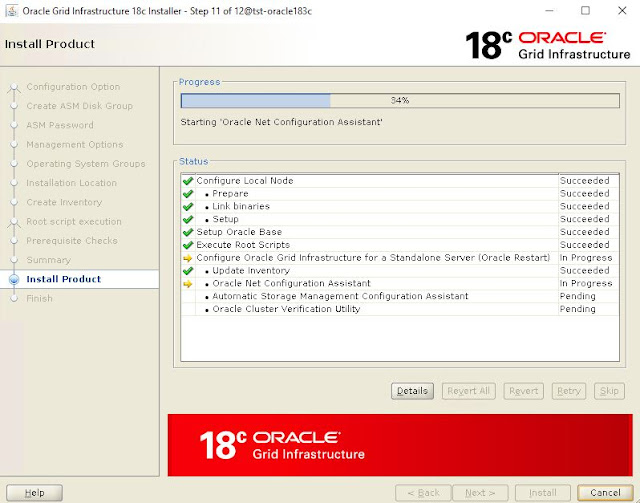Maximize the installer window
640x503 pixels.
coord(585,11)
